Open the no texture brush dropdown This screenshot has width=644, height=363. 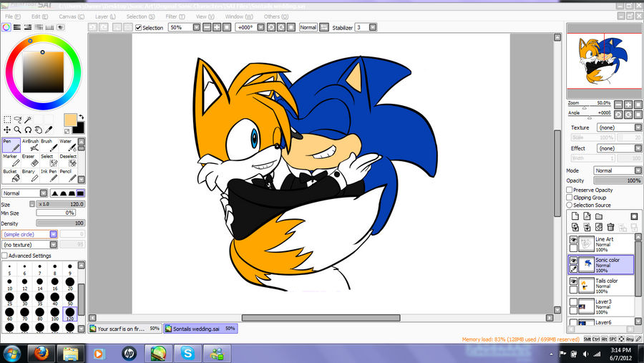click(x=53, y=245)
